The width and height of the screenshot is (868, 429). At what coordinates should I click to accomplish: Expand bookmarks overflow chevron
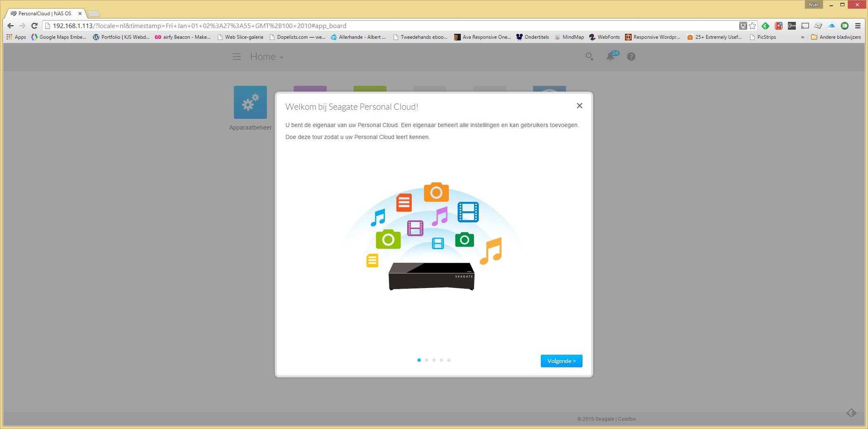click(x=802, y=37)
